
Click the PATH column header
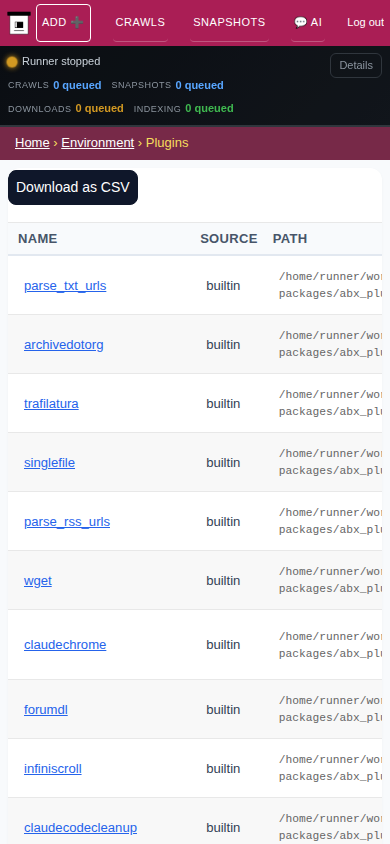290,238
